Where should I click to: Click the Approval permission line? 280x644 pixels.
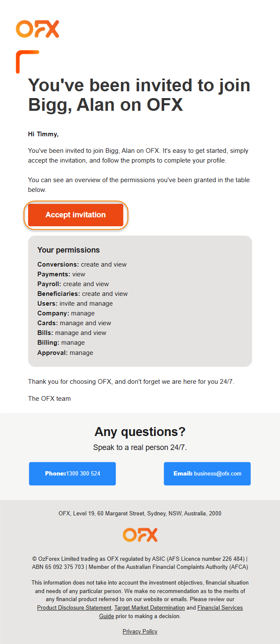pos(65,353)
